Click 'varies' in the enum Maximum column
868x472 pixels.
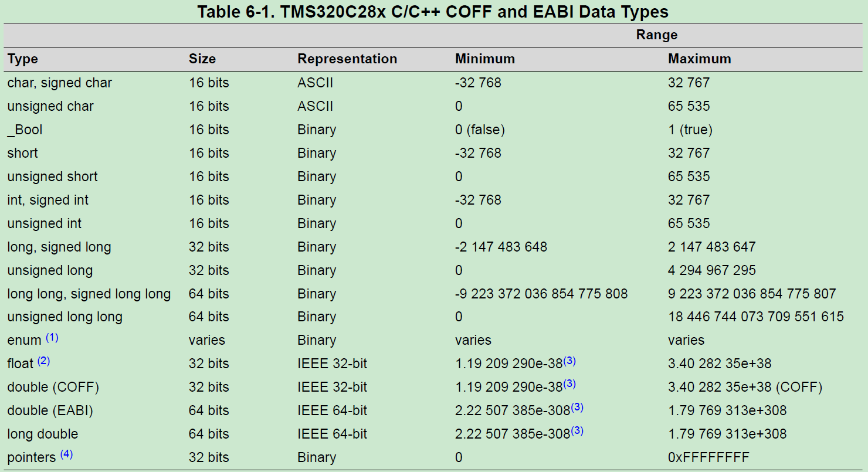[x=686, y=340]
